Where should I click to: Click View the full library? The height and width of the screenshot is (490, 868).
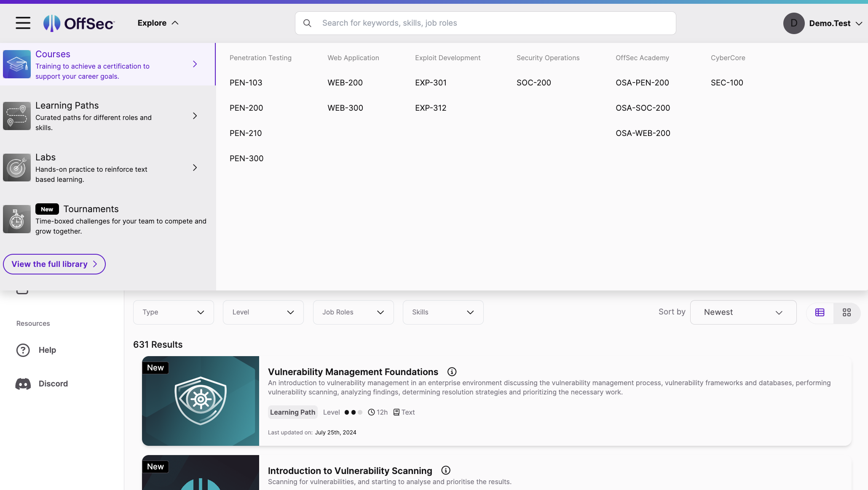tap(54, 264)
